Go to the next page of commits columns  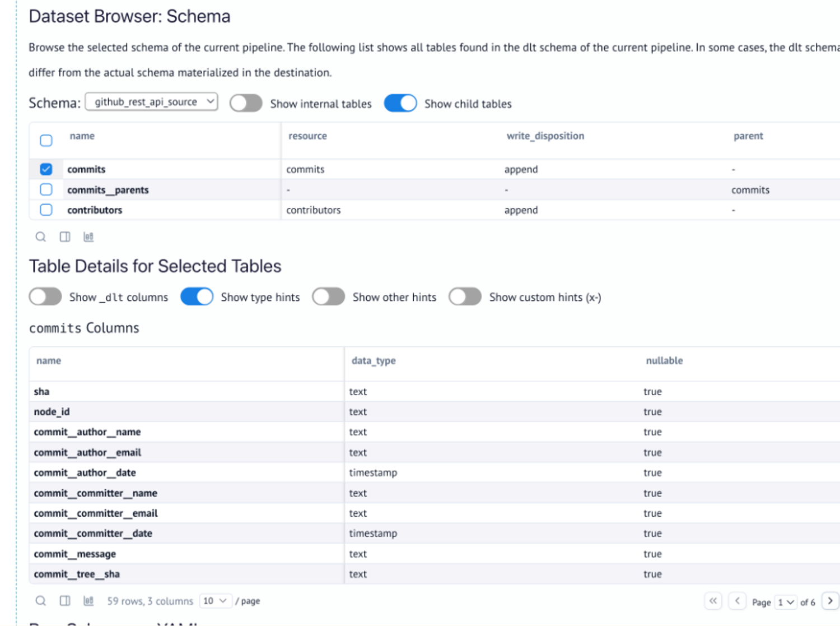830,600
